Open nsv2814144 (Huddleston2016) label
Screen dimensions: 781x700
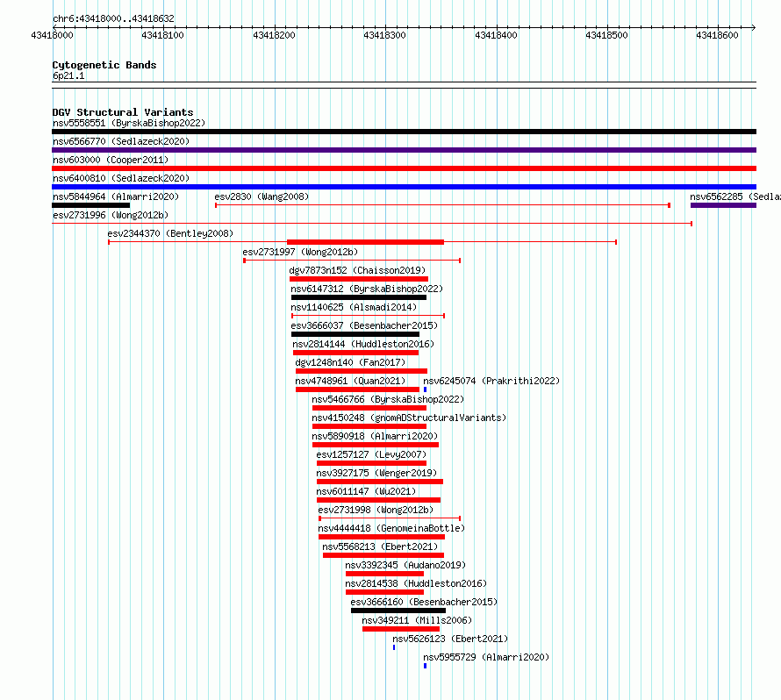click(363, 344)
